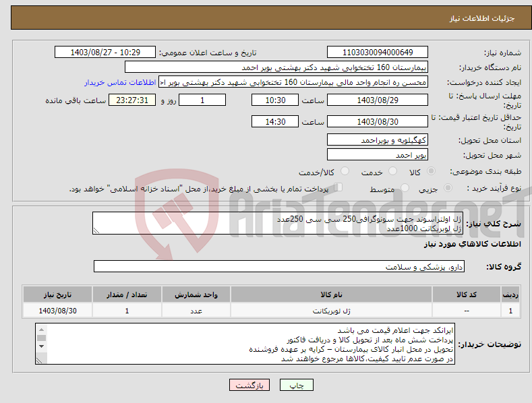Click the remaining time field 23:27:31

click(132, 100)
